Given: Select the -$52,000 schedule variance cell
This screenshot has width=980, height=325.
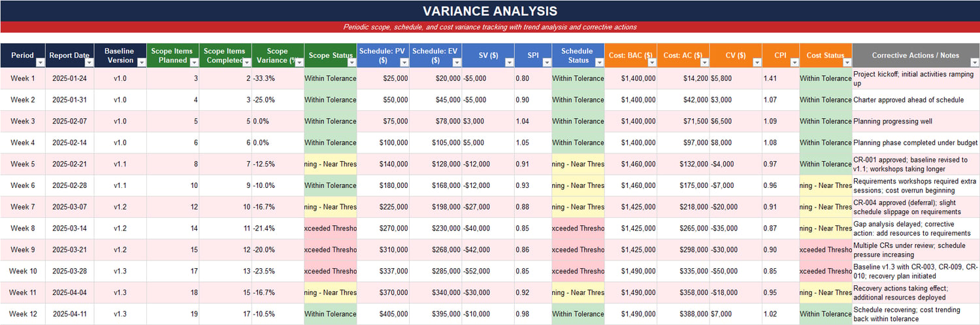Looking at the screenshot, I should pos(488,271).
